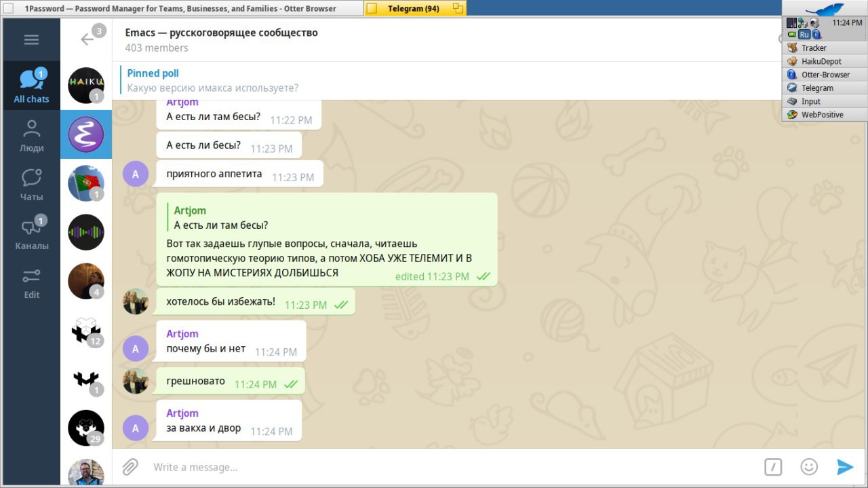Click purple A avatar beside приятного аппетита
This screenshot has width=868, height=488.
[x=136, y=174]
